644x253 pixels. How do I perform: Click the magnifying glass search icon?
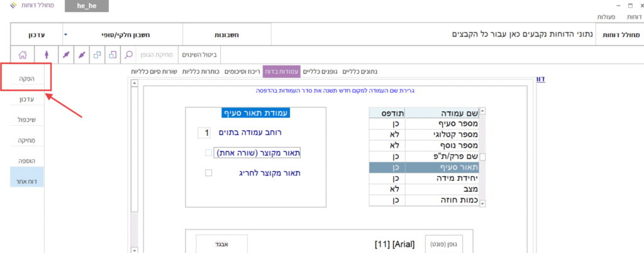[129, 55]
